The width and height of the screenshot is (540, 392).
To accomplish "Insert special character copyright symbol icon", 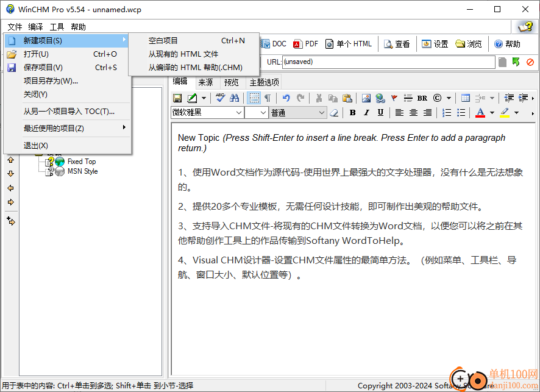I will pyautogui.click(x=437, y=98).
